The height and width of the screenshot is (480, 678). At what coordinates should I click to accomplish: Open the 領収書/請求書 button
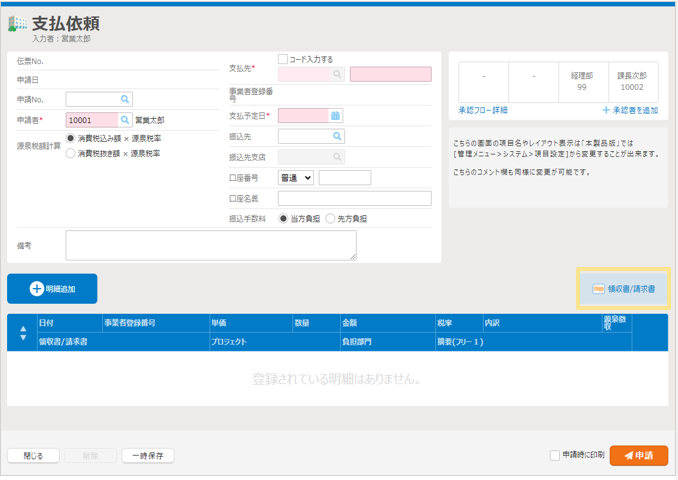[624, 289]
